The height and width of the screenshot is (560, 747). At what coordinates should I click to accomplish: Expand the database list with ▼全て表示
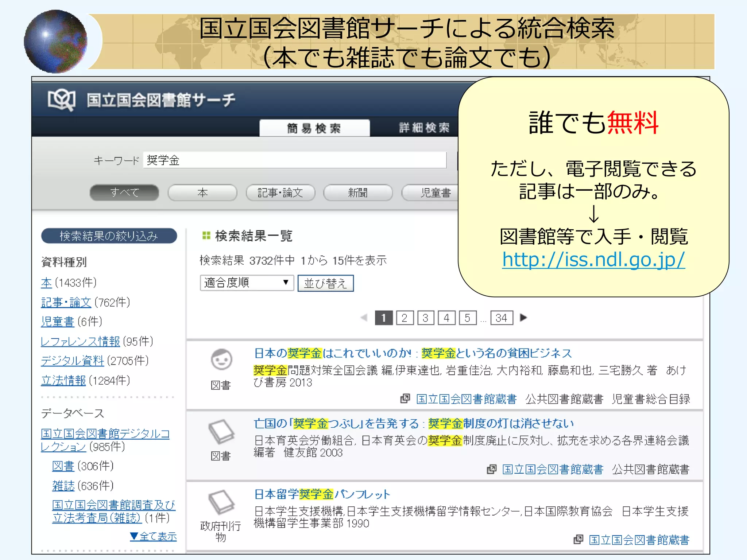(153, 536)
